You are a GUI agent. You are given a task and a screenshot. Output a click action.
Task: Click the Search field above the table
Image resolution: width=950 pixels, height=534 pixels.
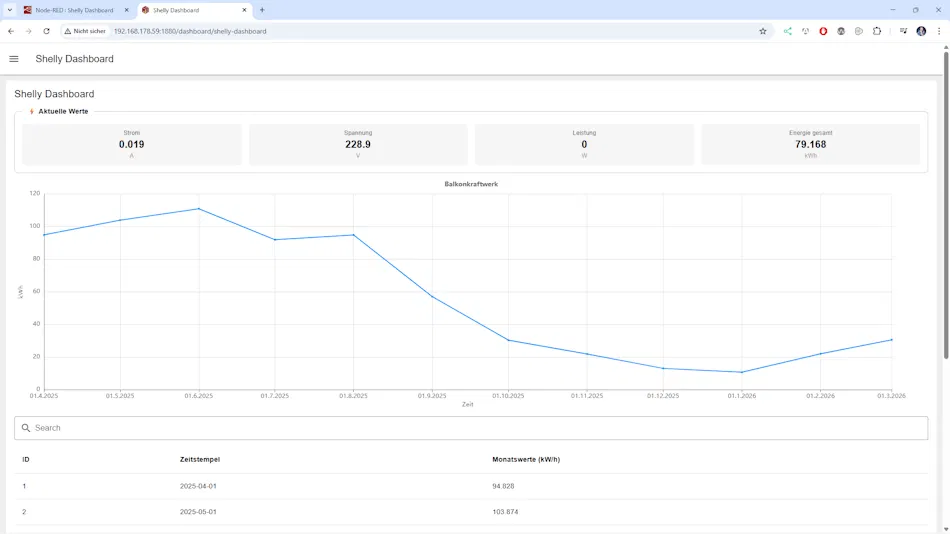coord(470,428)
